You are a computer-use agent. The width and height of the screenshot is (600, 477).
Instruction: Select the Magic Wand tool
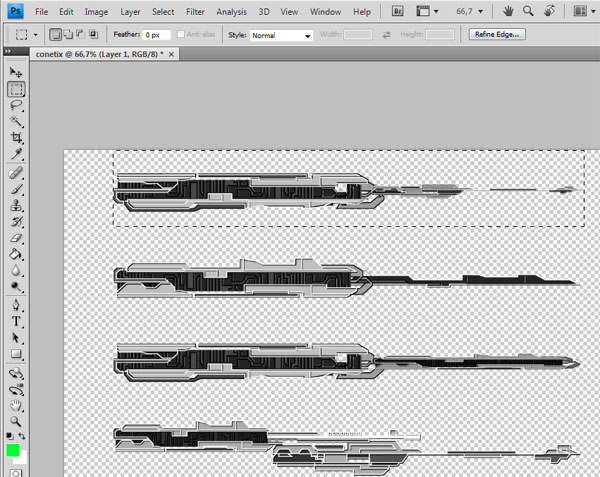click(x=16, y=121)
